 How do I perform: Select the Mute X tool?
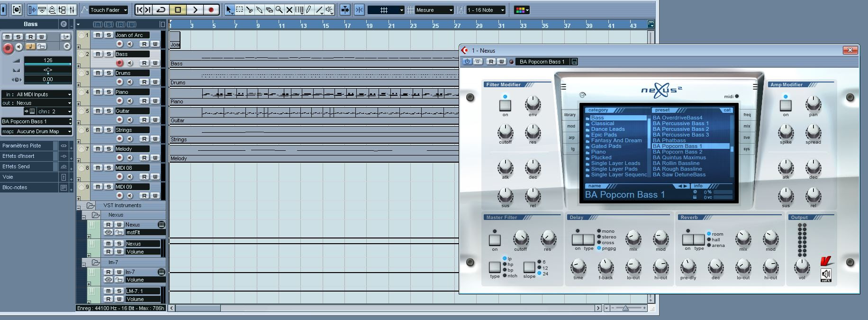click(289, 9)
